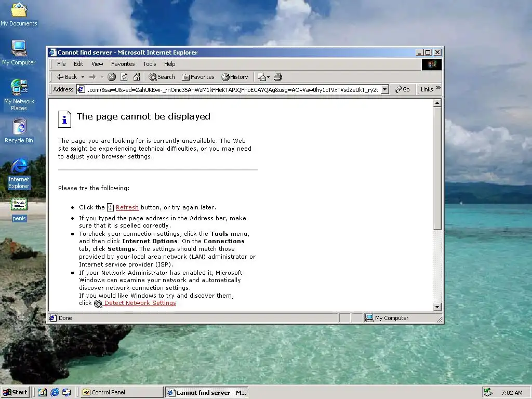Open the Back history dropdown arrow
This screenshot has width=532, height=399.
click(x=83, y=77)
